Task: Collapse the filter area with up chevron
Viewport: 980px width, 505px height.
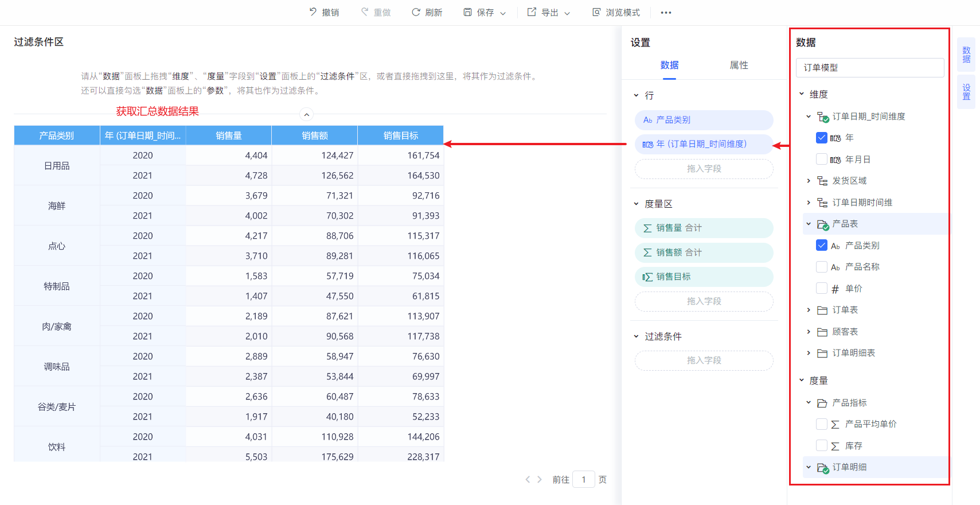Action: click(x=307, y=115)
